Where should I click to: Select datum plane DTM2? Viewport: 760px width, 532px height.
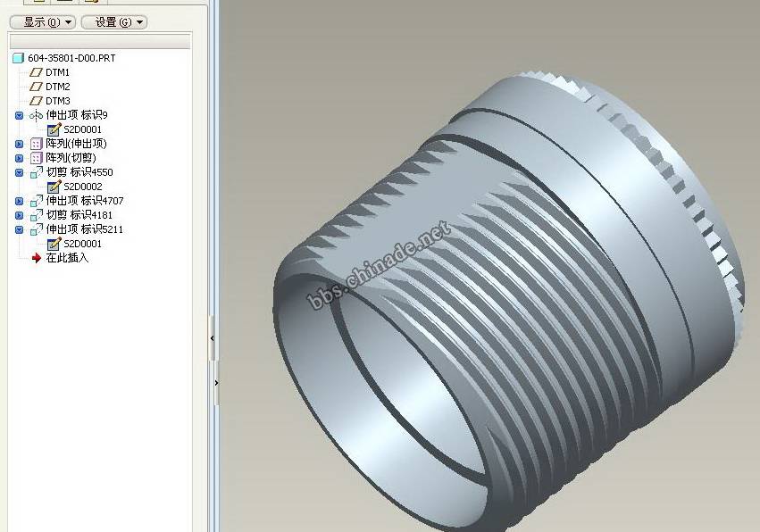(58, 87)
